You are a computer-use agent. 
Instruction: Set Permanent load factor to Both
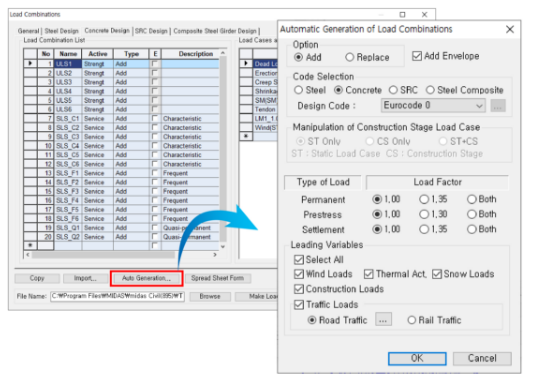[472, 199]
